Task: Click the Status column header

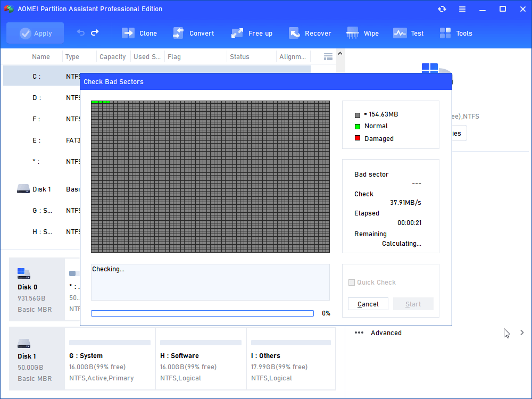Action: [x=239, y=57]
